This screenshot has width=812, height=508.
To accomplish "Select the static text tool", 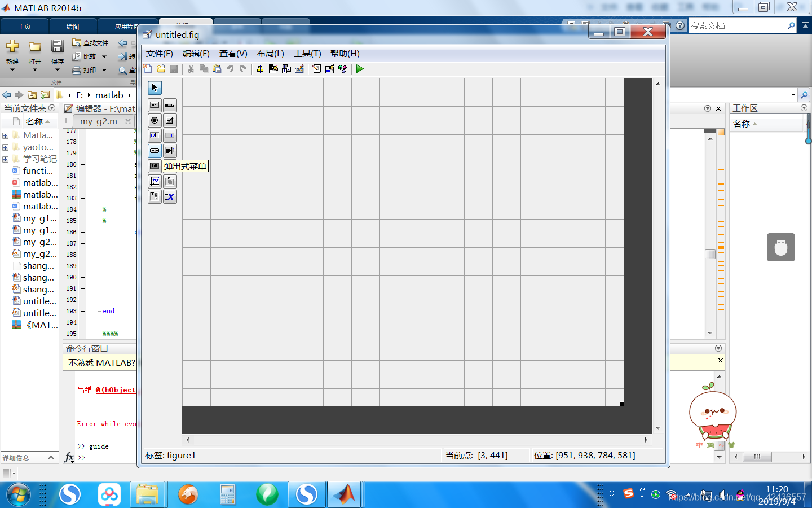I will (x=170, y=135).
